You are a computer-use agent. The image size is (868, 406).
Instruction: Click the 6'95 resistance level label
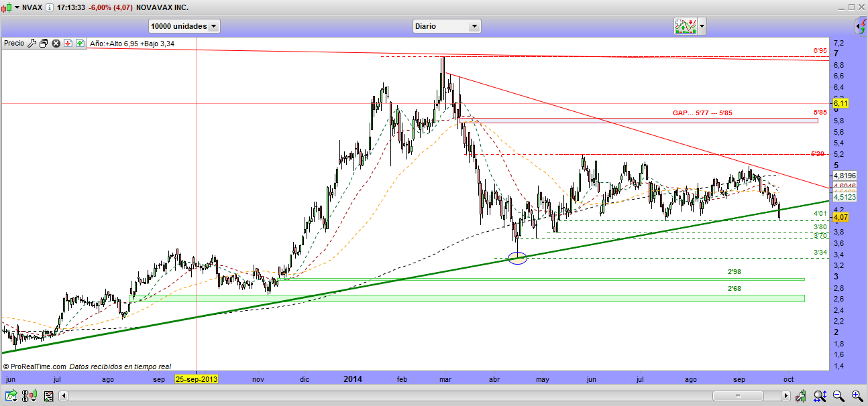818,51
